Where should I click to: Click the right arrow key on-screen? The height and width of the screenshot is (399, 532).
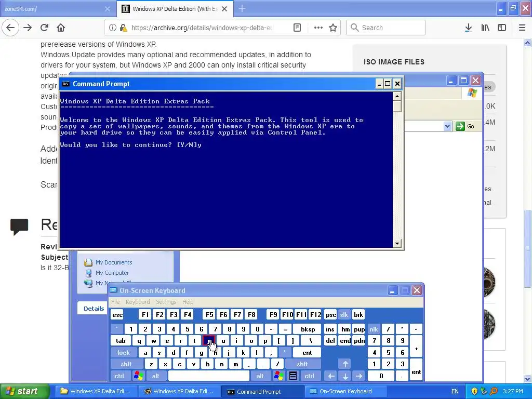(359, 376)
